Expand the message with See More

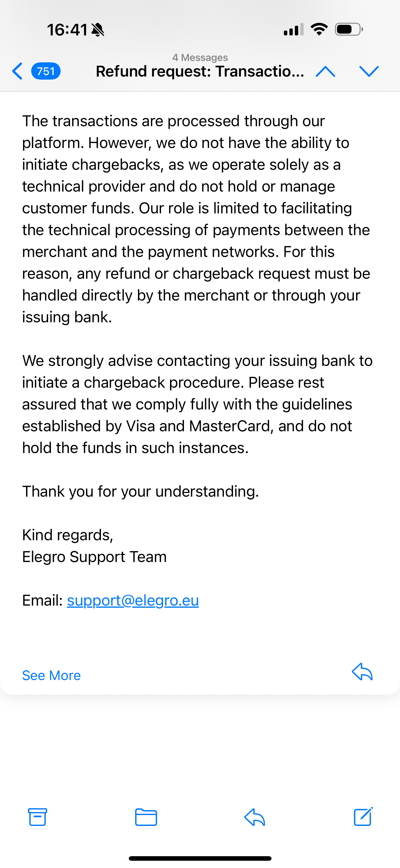pyautogui.click(x=51, y=675)
